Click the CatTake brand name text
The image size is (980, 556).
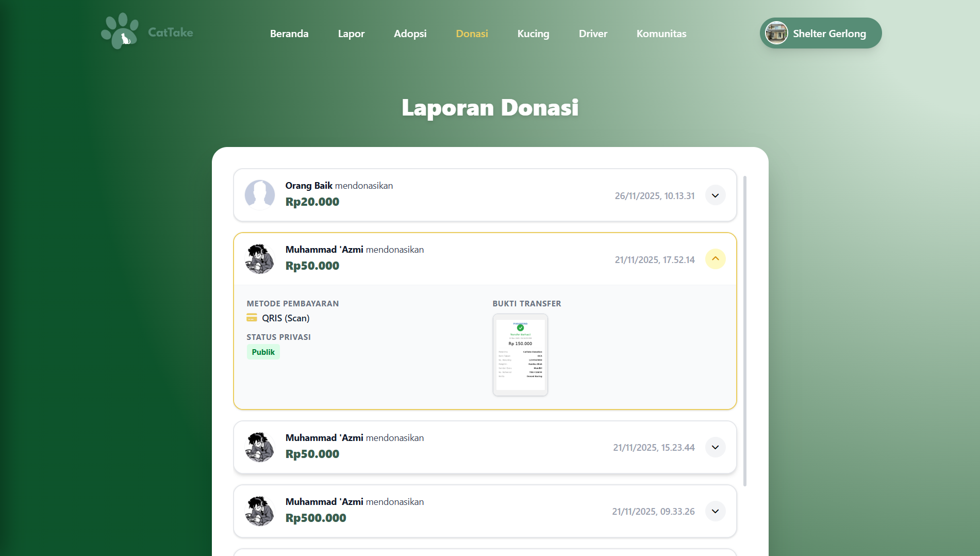point(171,32)
